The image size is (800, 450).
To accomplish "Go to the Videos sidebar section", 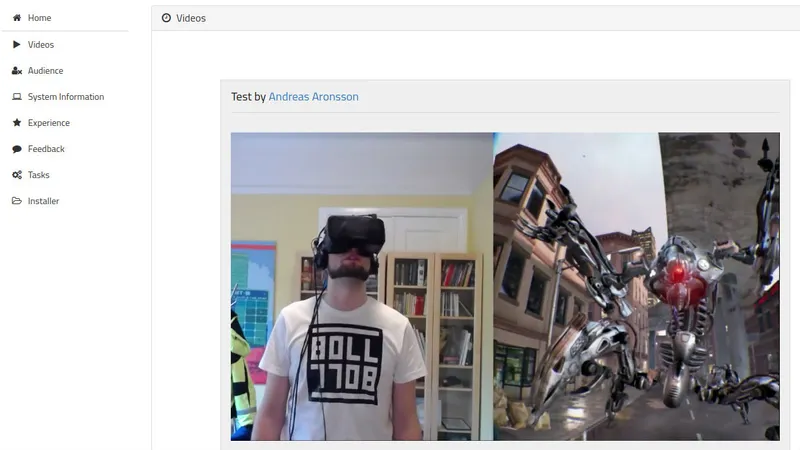I will point(41,45).
